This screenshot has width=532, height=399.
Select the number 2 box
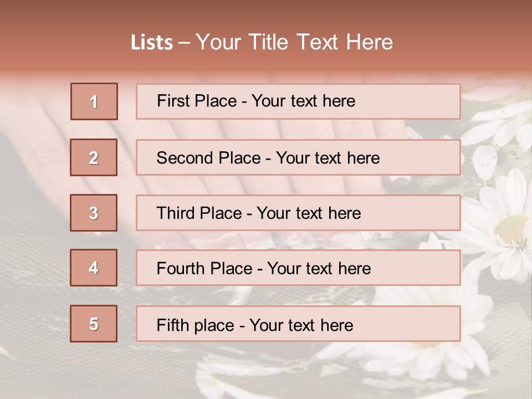pyautogui.click(x=94, y=157)
